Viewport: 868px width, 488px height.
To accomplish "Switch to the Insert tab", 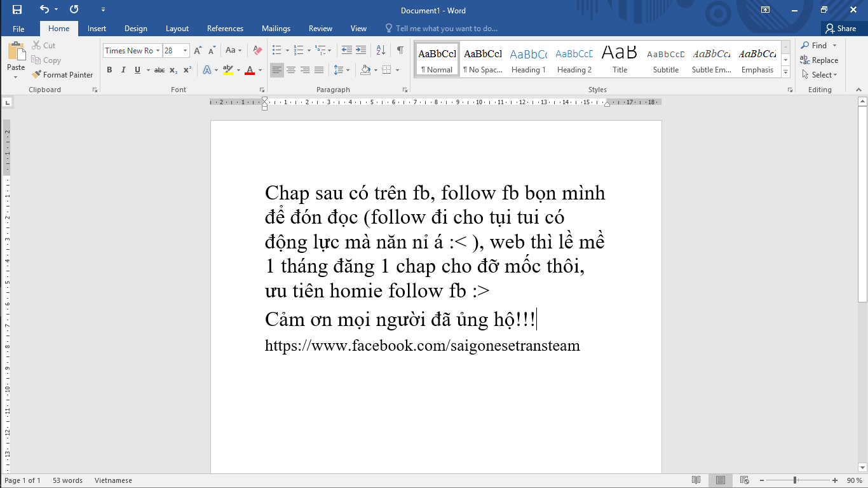I will [97, 29].
